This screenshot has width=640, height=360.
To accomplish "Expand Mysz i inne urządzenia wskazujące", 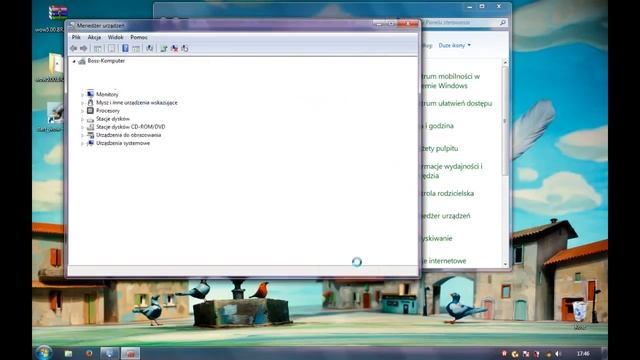I will 82,103.
